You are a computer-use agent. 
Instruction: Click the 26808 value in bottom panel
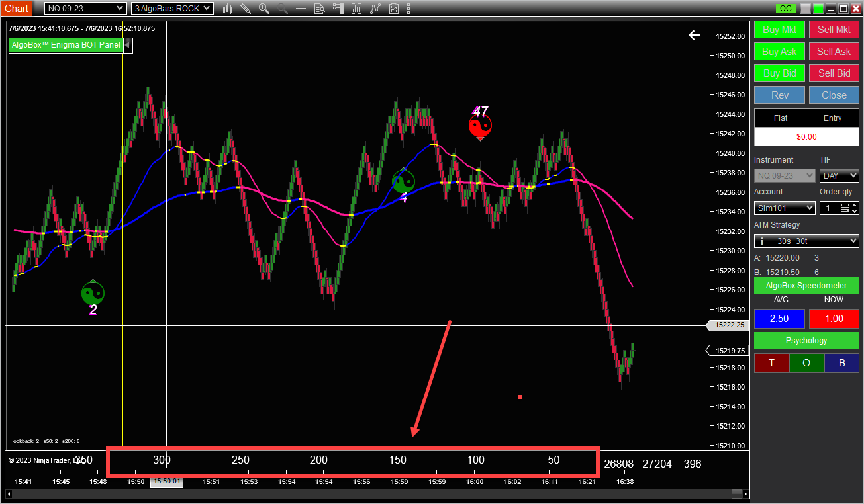(x=619, y=464)
